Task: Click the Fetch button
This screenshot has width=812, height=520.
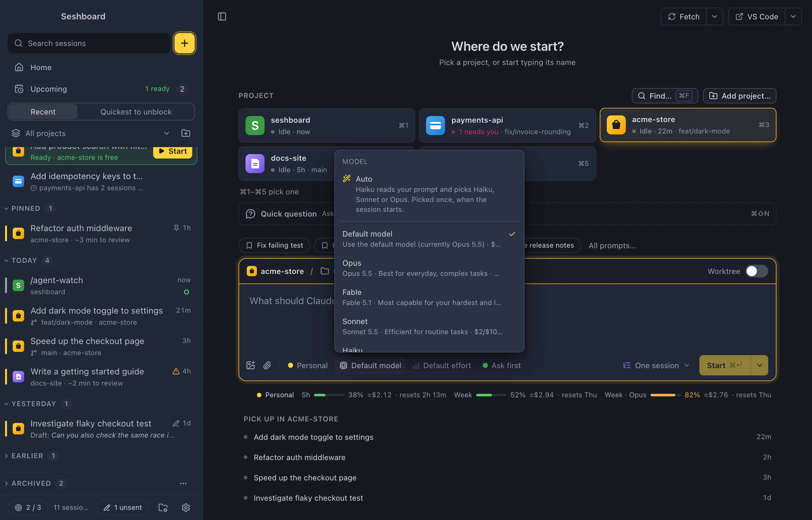Action: 684,16
